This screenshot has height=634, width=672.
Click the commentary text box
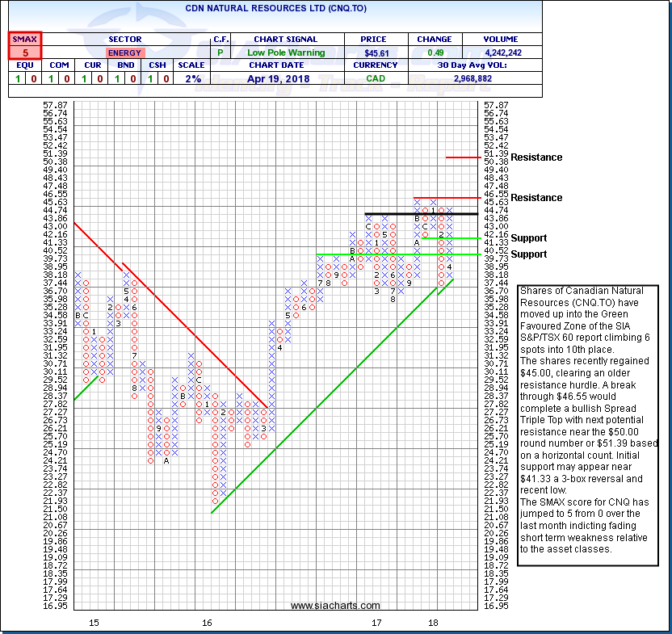click(x=588, y=420)
